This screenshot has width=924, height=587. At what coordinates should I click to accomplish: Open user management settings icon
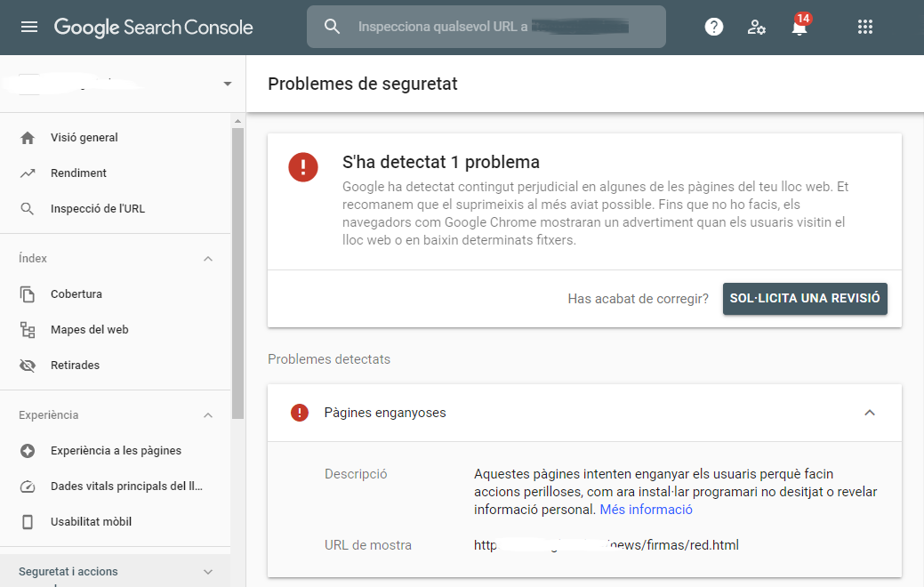[x=757, y=27]
